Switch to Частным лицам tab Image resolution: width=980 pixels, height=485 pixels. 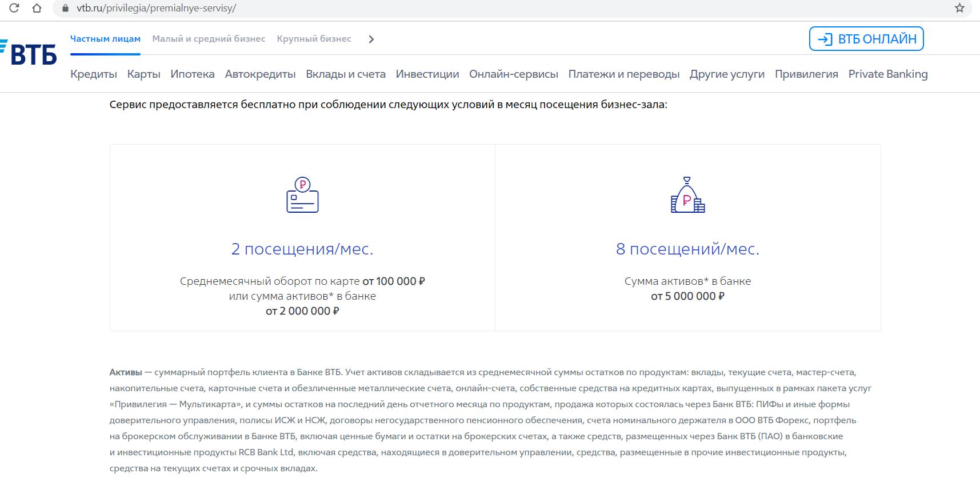105,39
